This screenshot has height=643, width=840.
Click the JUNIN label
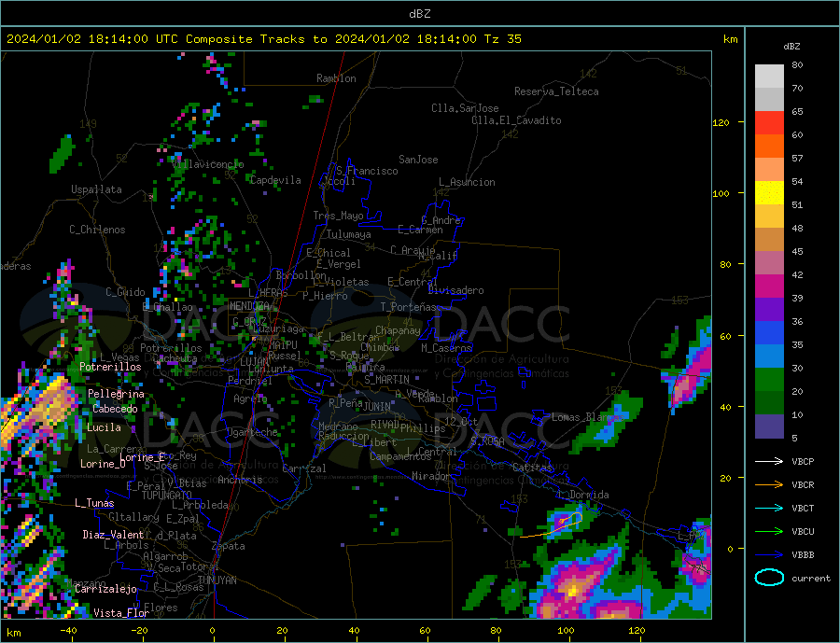click(377, 407)
